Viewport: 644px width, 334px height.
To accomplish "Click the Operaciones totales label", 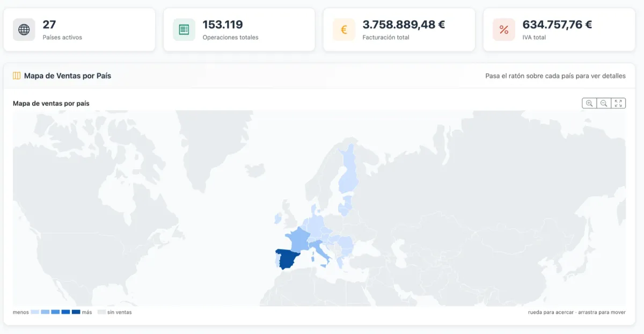I will 230,38.
